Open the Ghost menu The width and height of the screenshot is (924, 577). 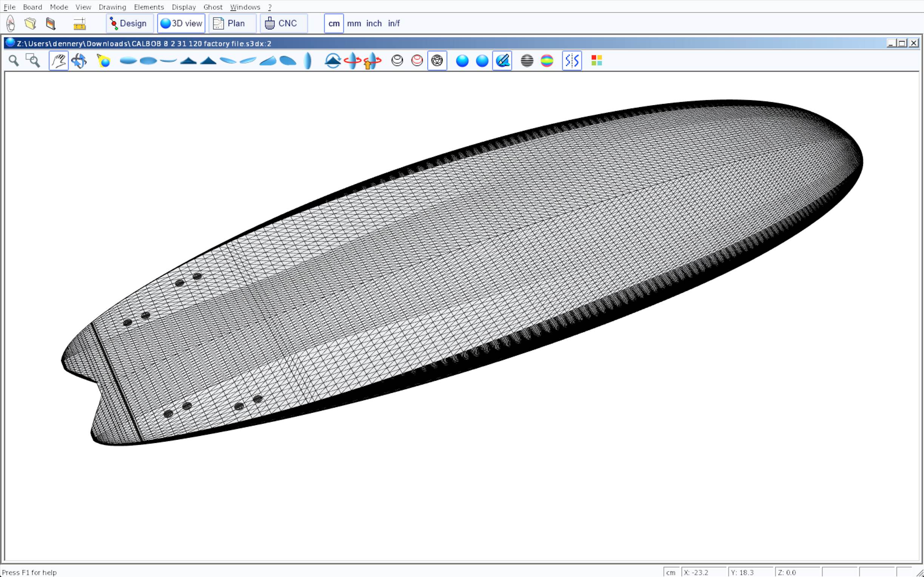click(213, 7)
